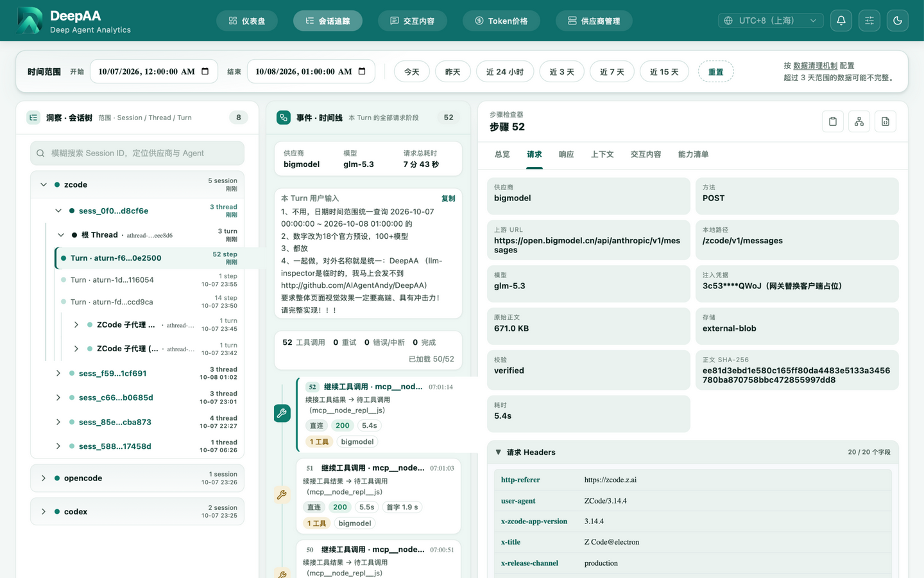This screenshot has width=924, height=578.
Task: Expand the codex agent group
Action: coord(44,512)
